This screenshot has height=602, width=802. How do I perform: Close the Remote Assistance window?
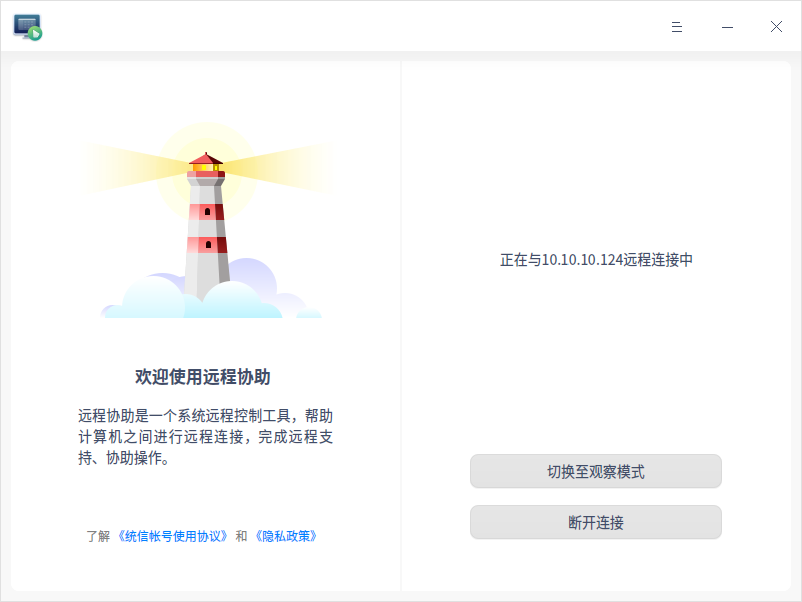[x=776, y=27]
